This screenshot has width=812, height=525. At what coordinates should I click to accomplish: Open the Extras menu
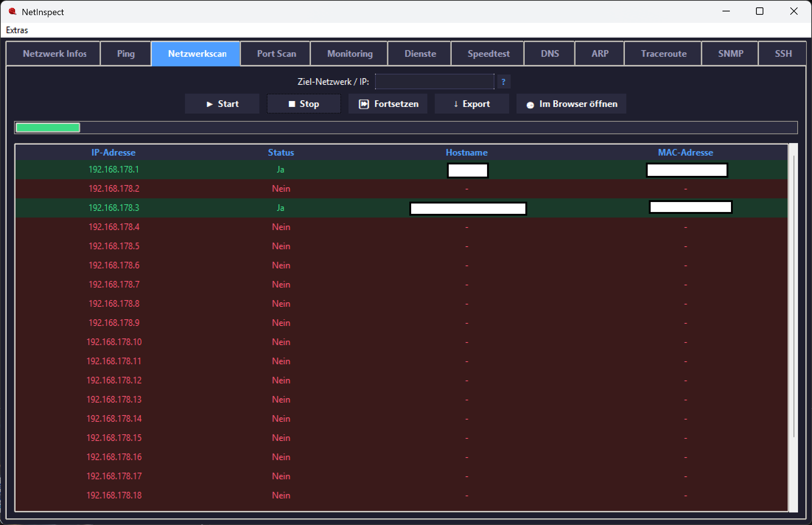pos(17,30)
